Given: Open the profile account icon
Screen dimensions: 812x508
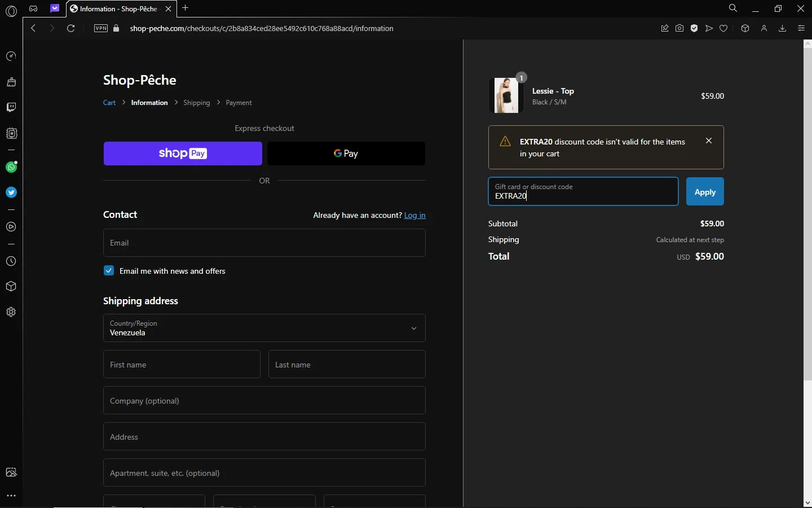Looking at the screenshot, I should click(764, 28).
